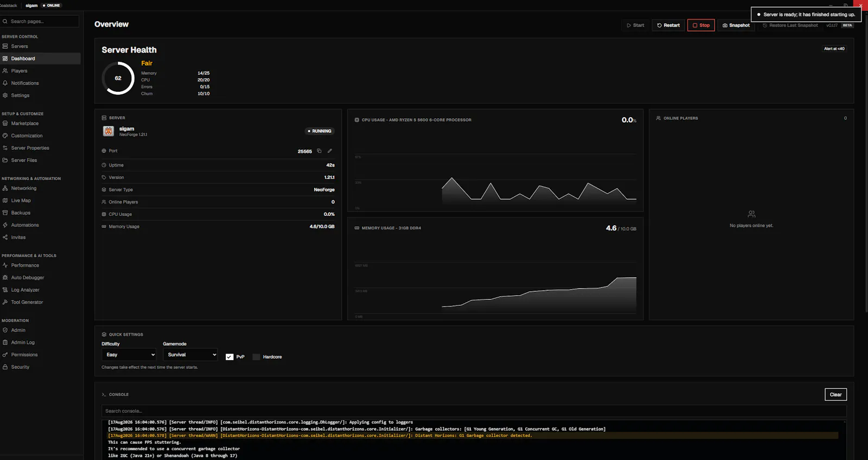Click the Fair health status label

tap(146, 63)
